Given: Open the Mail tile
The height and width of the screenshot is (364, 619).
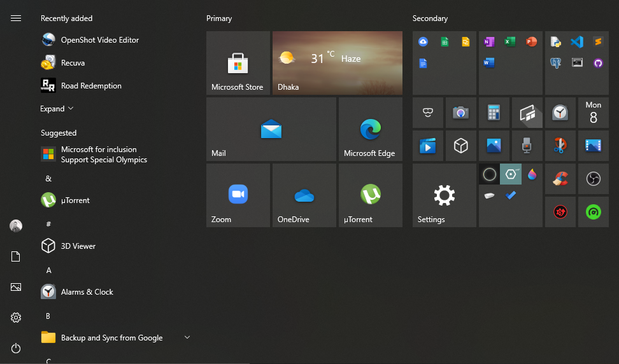Looking at the screenshot, I should pos(271,129).
